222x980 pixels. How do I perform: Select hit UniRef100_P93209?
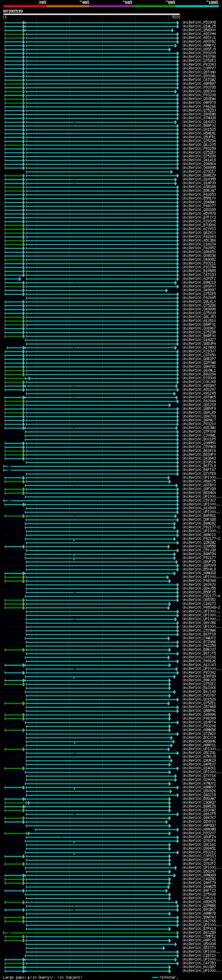click(x=199, y=53)
